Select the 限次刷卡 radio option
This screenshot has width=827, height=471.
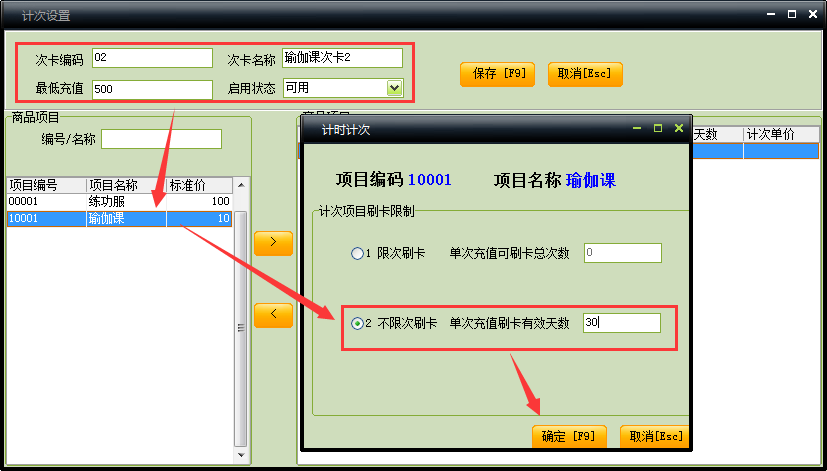[357, 254]
